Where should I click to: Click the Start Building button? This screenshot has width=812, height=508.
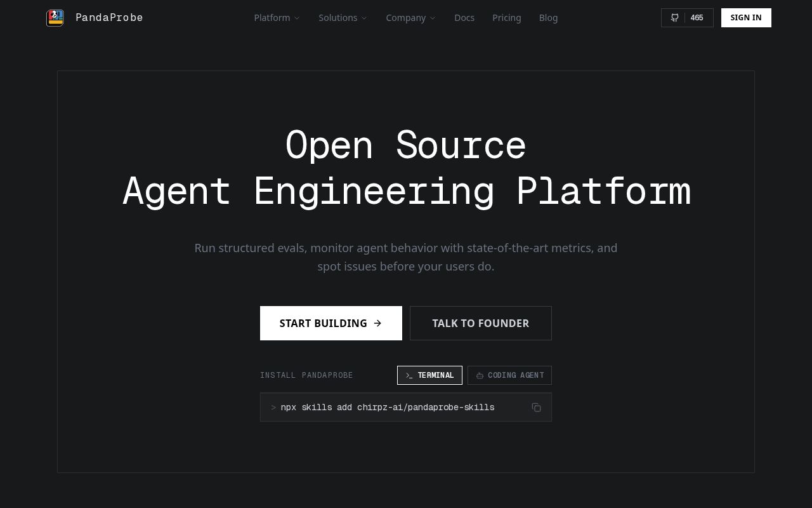coord(331,323)
